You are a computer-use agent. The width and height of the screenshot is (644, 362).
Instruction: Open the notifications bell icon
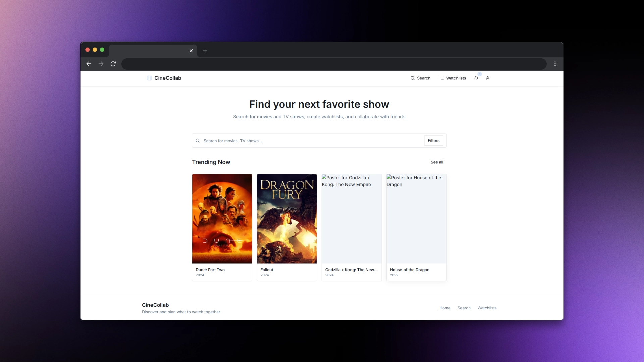(476, 78)
